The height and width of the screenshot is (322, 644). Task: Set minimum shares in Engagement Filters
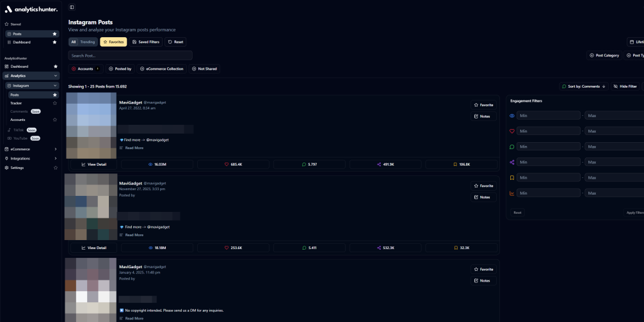[x=549, y=162]
